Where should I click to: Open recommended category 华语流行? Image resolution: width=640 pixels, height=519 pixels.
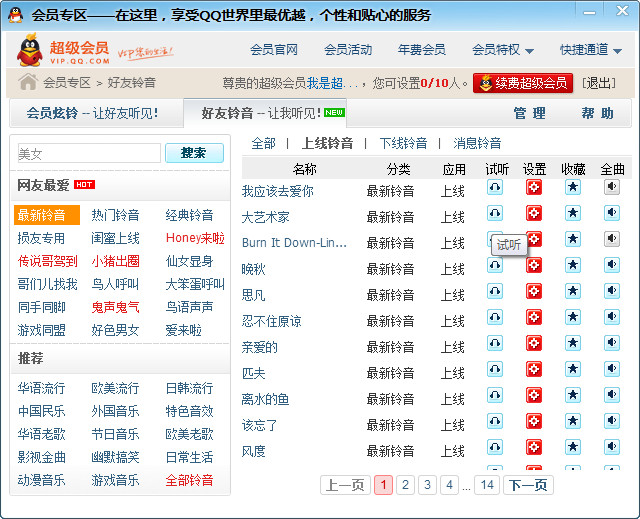(41, 388)
